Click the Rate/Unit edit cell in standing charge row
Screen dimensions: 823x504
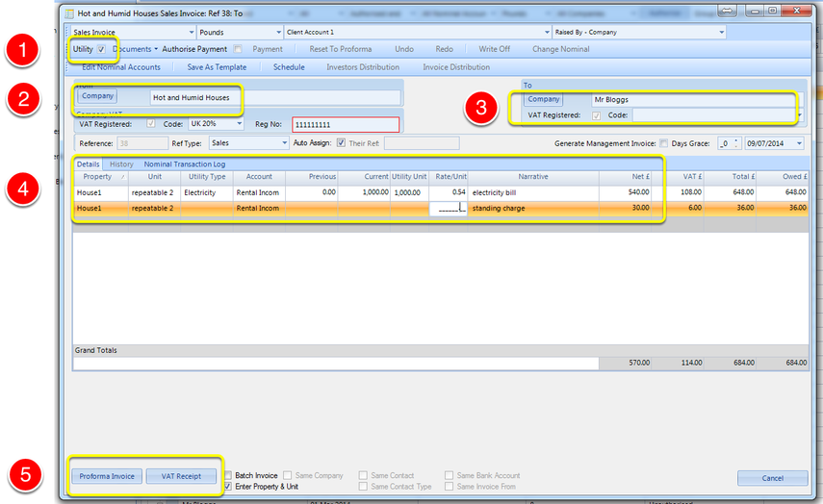[x=449, y=208]
